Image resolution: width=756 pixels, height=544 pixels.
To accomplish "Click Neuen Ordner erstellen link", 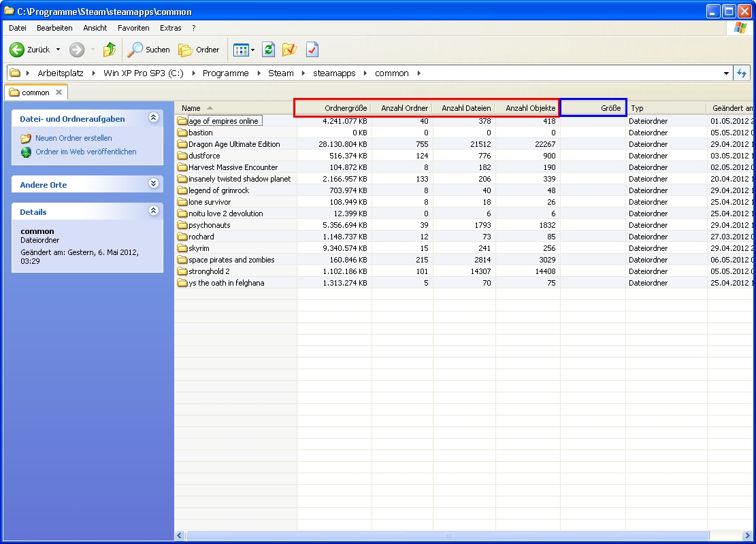I will pyautogui.click(x=73, y=138).
